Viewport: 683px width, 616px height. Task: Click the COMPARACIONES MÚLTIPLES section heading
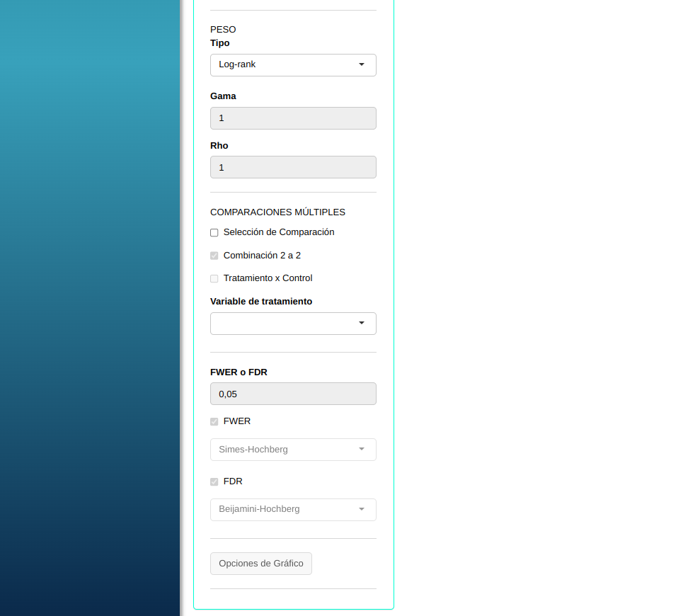pyautogui.click(x=277, y=212)
